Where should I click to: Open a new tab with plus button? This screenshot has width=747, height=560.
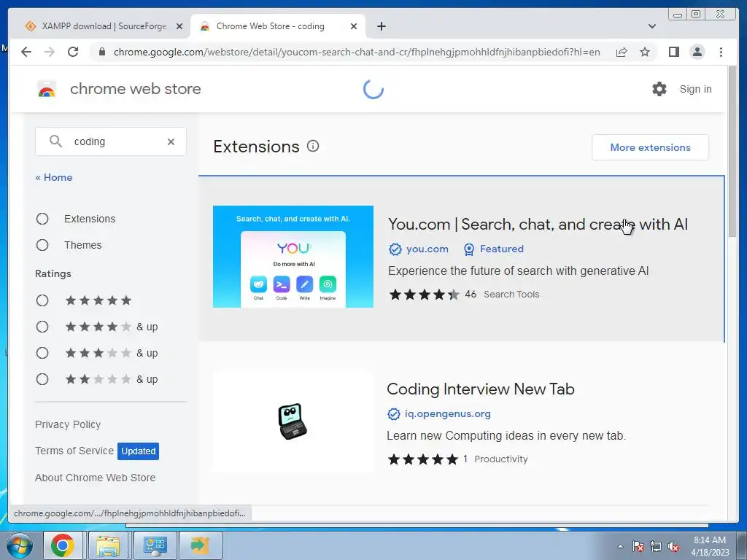pyautogui.click(x=381, y=26)
